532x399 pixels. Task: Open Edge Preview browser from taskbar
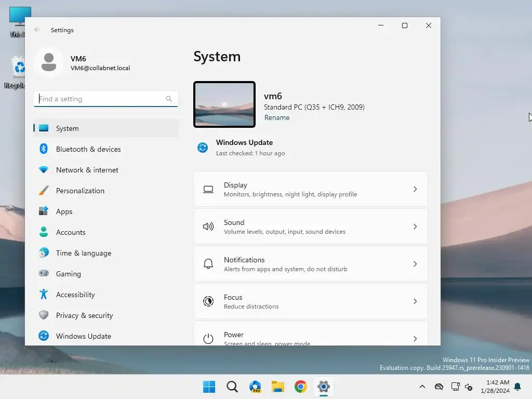(x=255, y=387)
